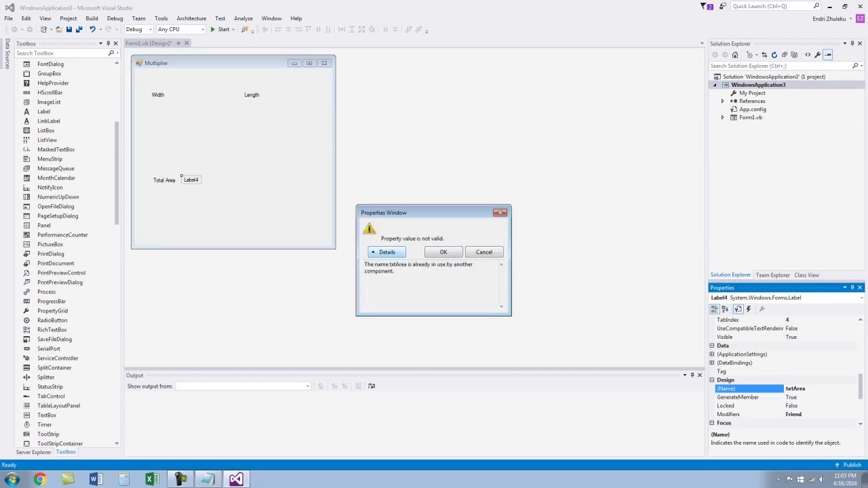Viewport: 868px width, 488px height.
Task: Switch to the Team Explorer tab
Action: point(772,275)
